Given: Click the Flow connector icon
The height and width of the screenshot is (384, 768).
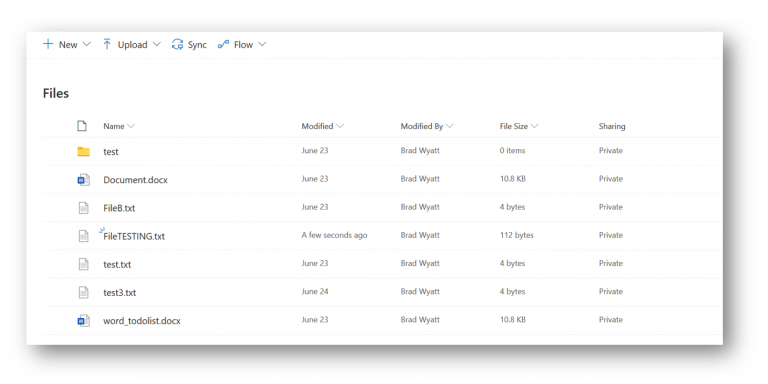Looking at the screenshot, I should tap(223, 45).
